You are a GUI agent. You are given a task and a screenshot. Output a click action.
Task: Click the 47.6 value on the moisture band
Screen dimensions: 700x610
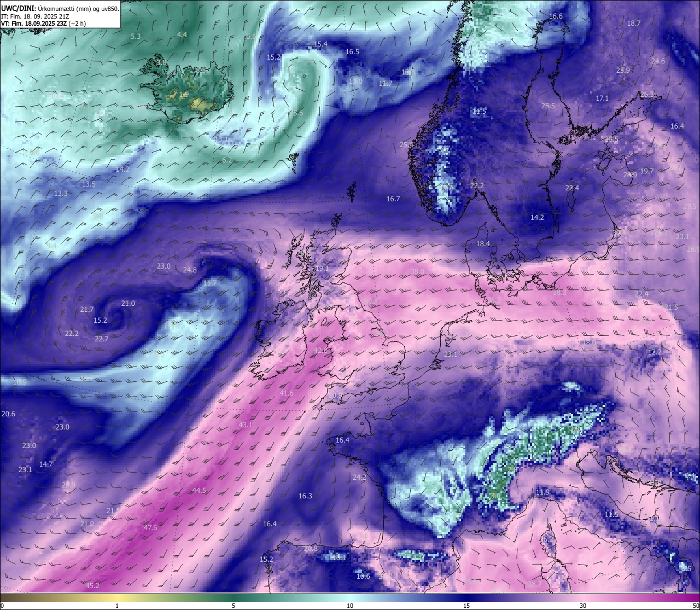pos(150,527)
